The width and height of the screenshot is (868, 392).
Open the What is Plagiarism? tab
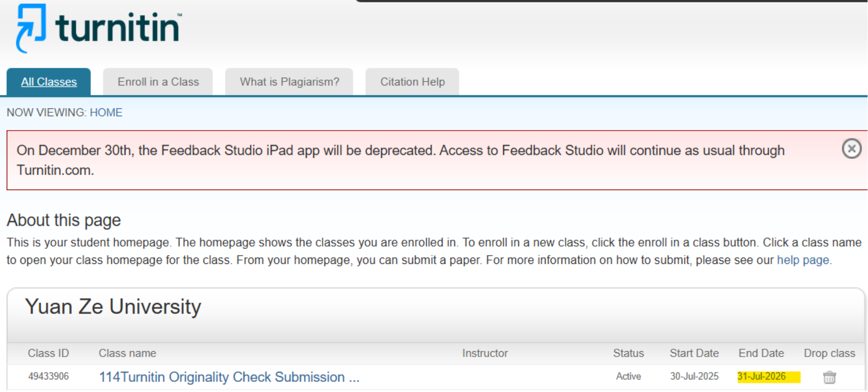point(289,82)
